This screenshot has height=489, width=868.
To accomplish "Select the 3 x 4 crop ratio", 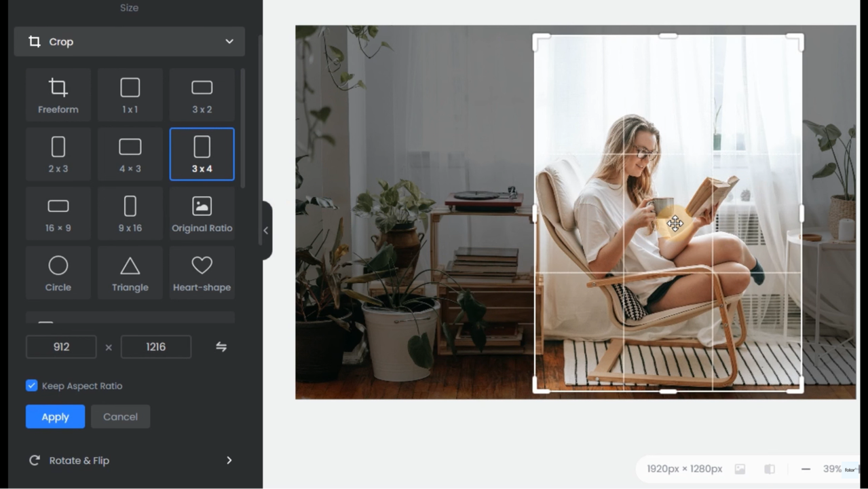I will (x=202, y=154).
